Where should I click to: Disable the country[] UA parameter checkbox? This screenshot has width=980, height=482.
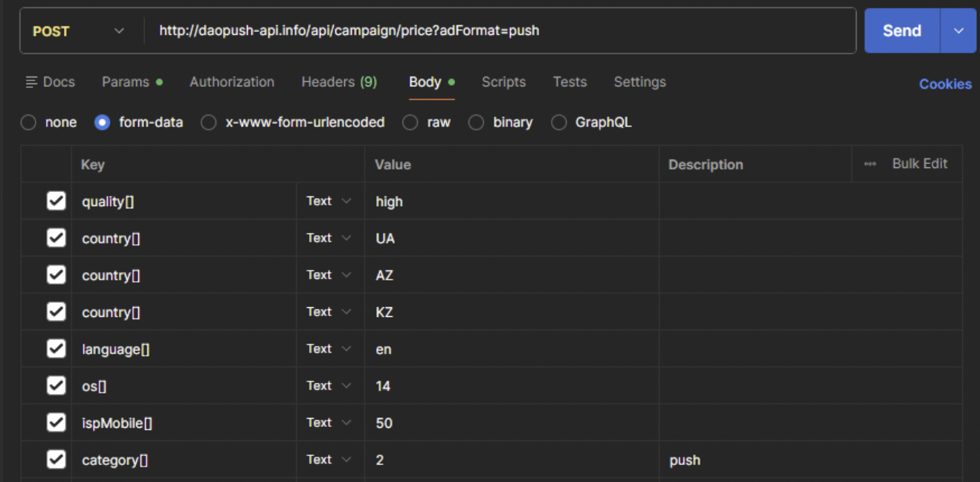57,238
